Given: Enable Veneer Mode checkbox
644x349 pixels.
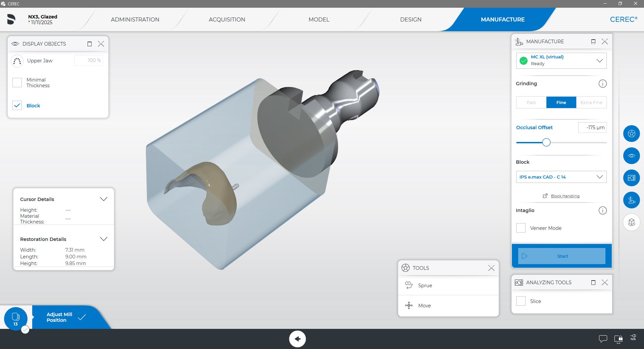Looking at the screenshot, I should coord(521,228).
